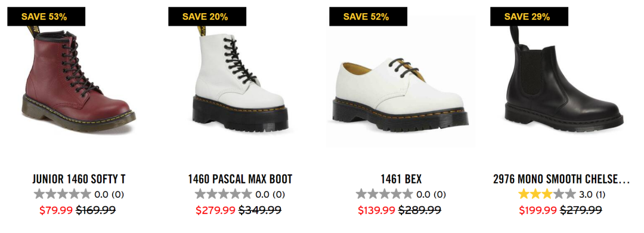Viewport: 644px width, 233px height.
Task: Click the gold 3.0 star rating for Chelsea boot
Action: tap(547, 194)
